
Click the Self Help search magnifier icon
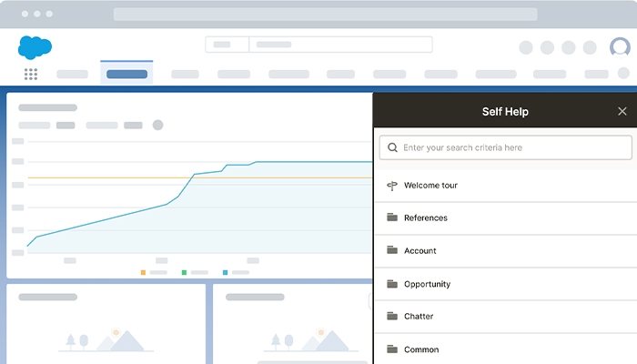click(392, 147)
